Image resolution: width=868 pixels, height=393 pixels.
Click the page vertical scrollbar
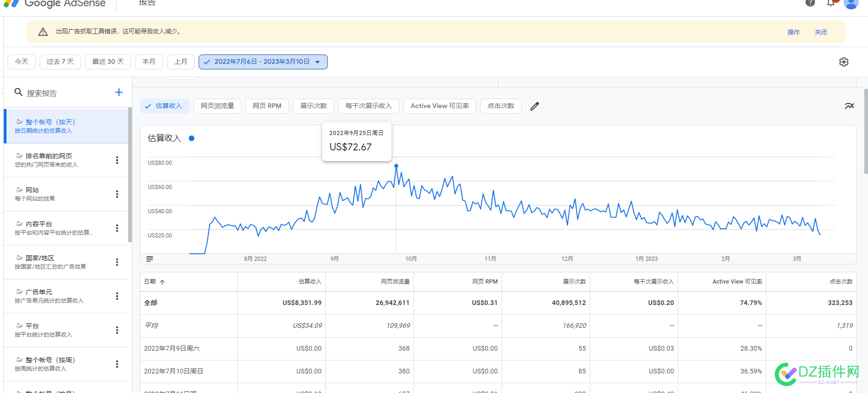pos(866,131)
